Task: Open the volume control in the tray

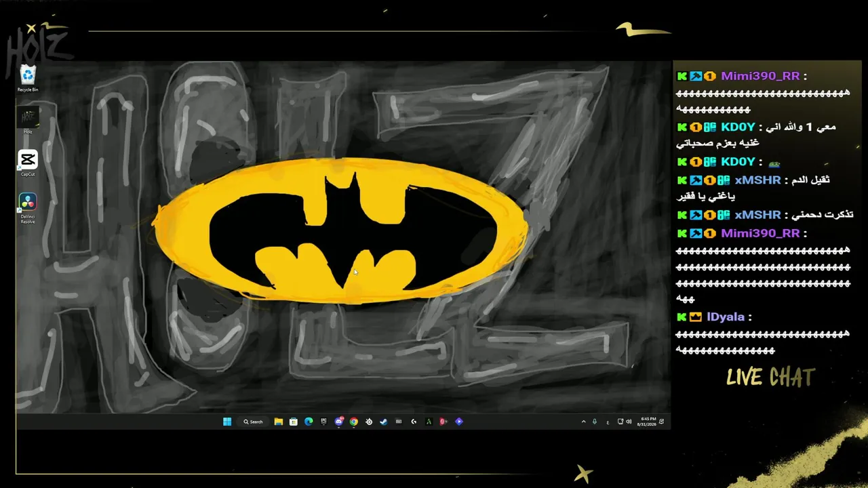Action: (629, 422)
